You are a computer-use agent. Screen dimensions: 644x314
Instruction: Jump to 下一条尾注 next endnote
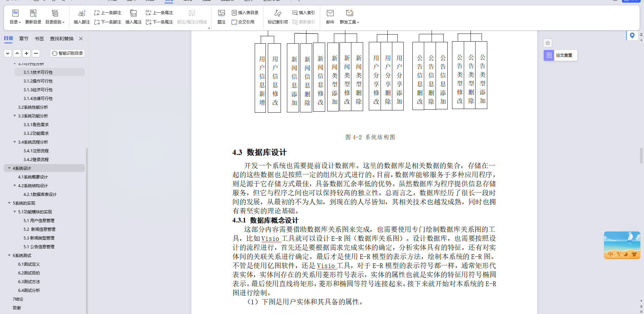[x=159, y=22]
